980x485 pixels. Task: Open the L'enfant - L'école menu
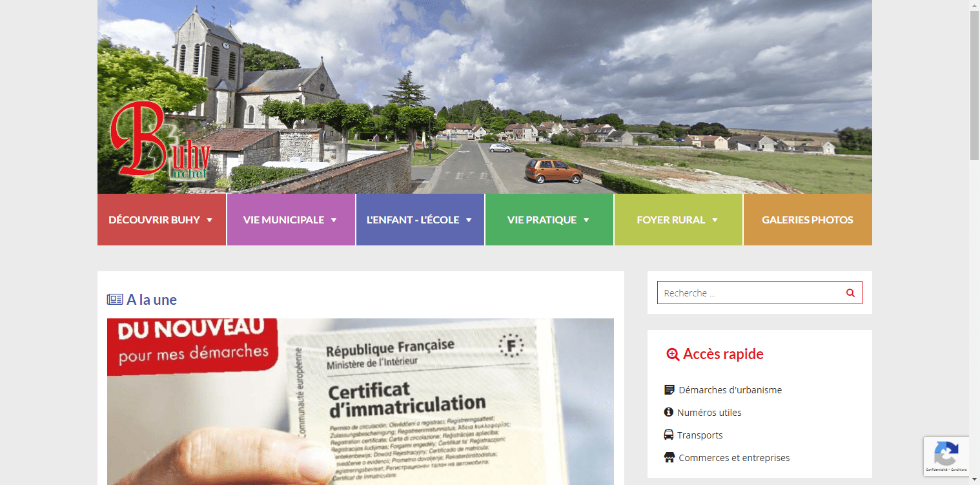pyautogui.click(x=420, y=220)
